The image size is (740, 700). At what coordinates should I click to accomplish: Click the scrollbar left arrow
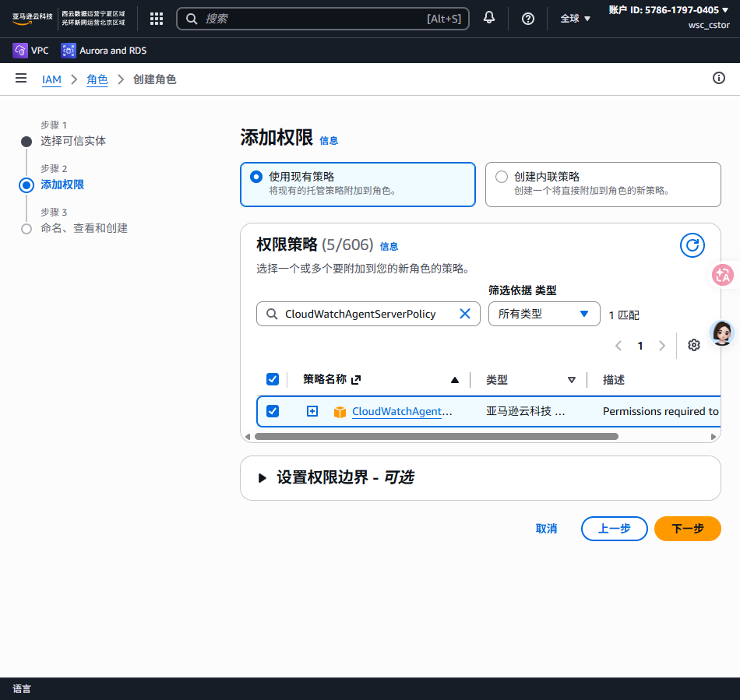[x=248, y=437]
